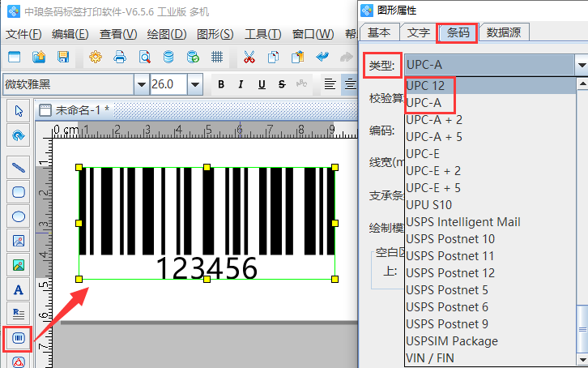Choose UPC-A from the type list
The width and height of the screenshot is (588, 368).
point(491,102)
